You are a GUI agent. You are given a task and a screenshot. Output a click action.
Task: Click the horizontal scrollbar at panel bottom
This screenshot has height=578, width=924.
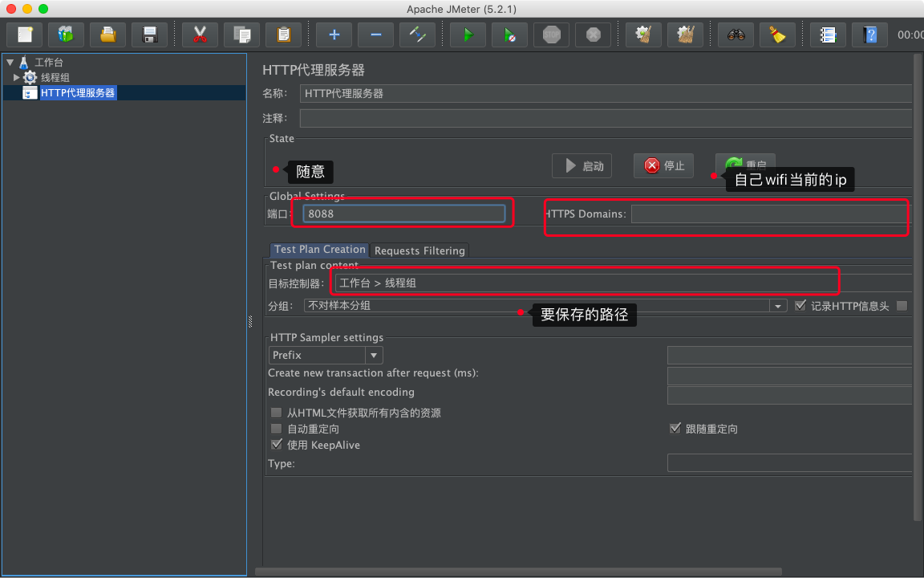point(519,572)
